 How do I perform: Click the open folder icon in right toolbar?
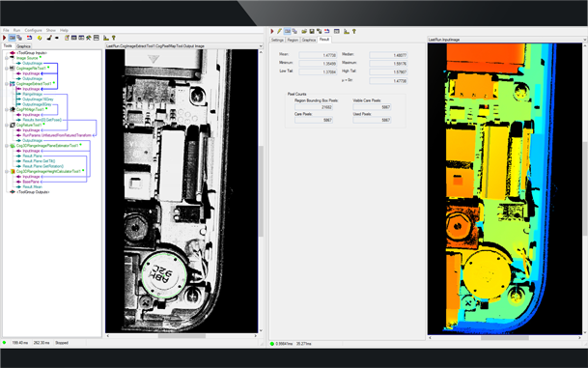click(304, 32)
